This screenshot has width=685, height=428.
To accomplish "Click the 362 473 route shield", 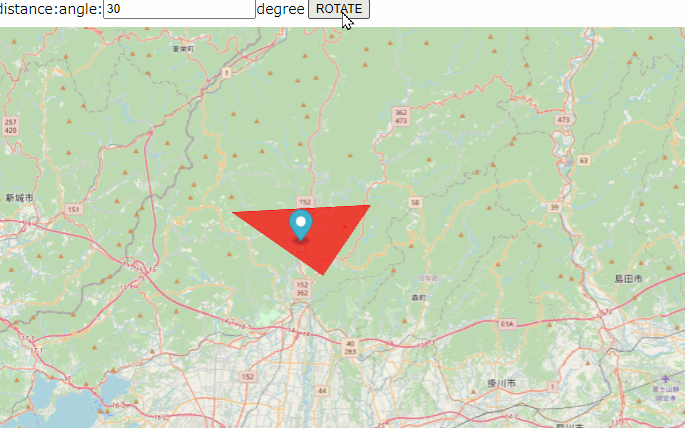I will pos(401,117).
